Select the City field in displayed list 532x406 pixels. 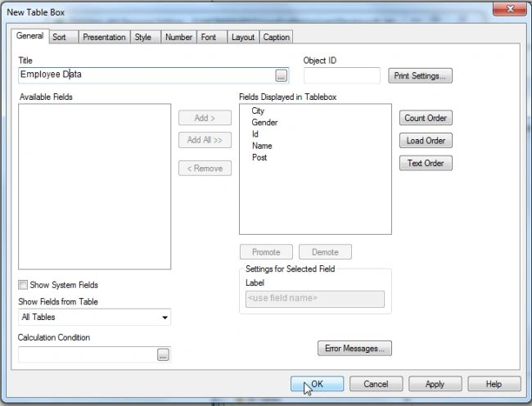tap(258, 111)
